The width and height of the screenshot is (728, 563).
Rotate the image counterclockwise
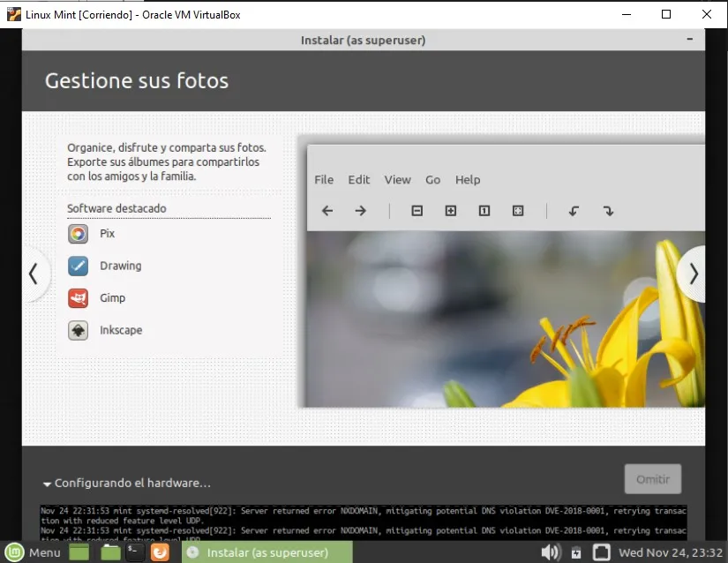pos(574,211)
